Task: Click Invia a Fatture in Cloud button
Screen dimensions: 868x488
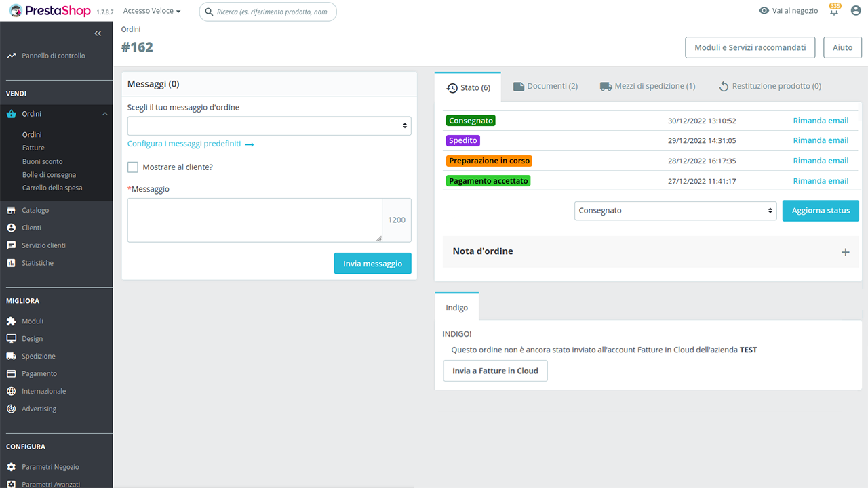Action: coord(495,371)
